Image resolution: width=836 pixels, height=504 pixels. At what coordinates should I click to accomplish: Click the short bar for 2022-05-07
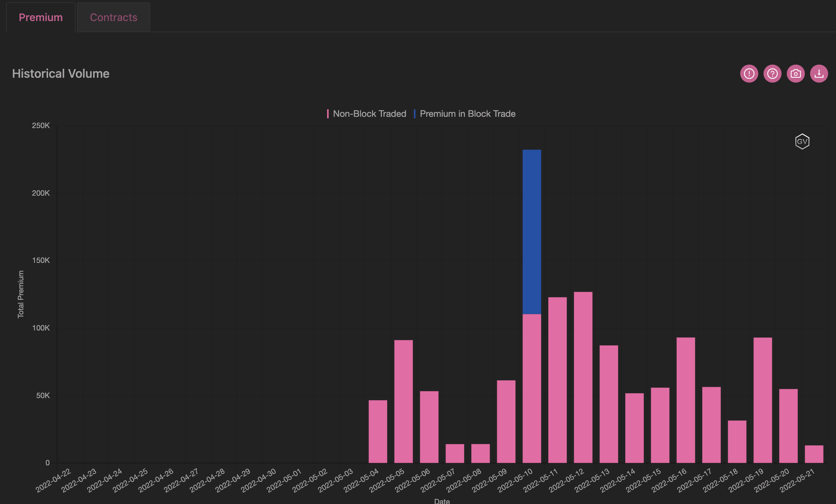pyautogui.click(x=455, y=453)
